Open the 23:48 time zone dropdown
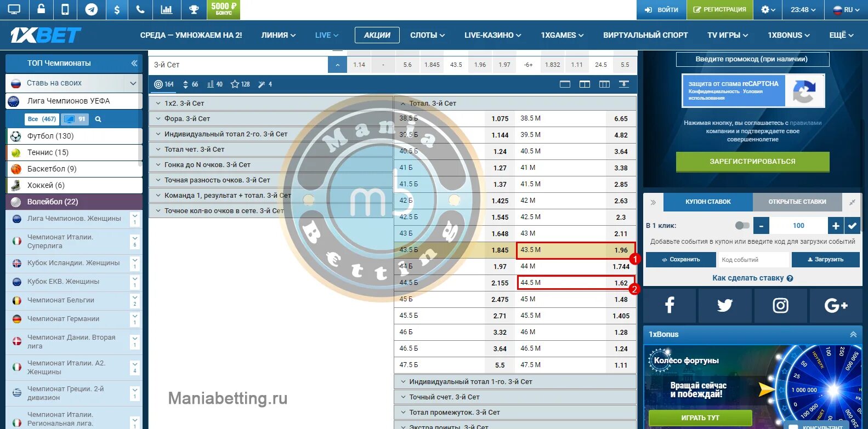This screenshot has height=429, width=868. pyautogui.click(x=803, y=9)
